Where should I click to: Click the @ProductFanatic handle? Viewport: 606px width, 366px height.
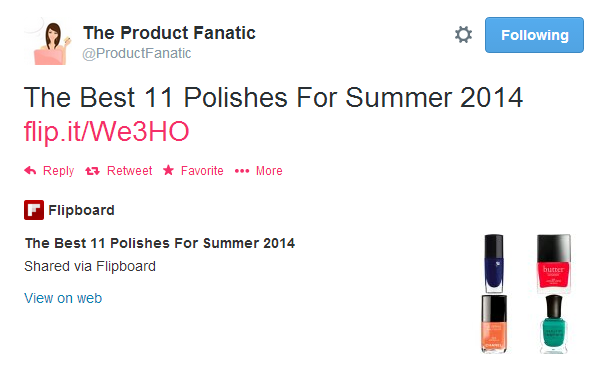136,53
